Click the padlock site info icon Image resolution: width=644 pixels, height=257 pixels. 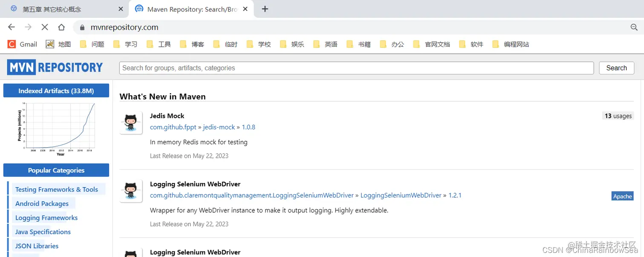[x=82, y=27]
